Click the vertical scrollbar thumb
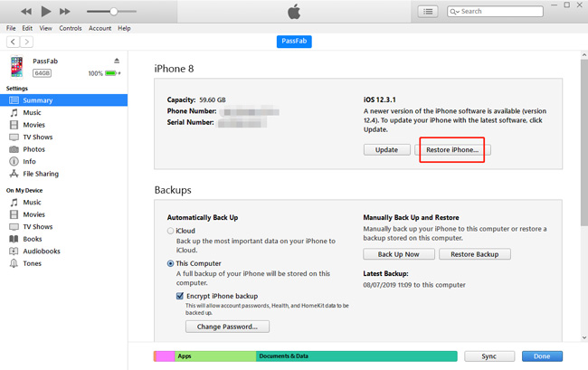 pyautogui.click(x=583, y=142)
